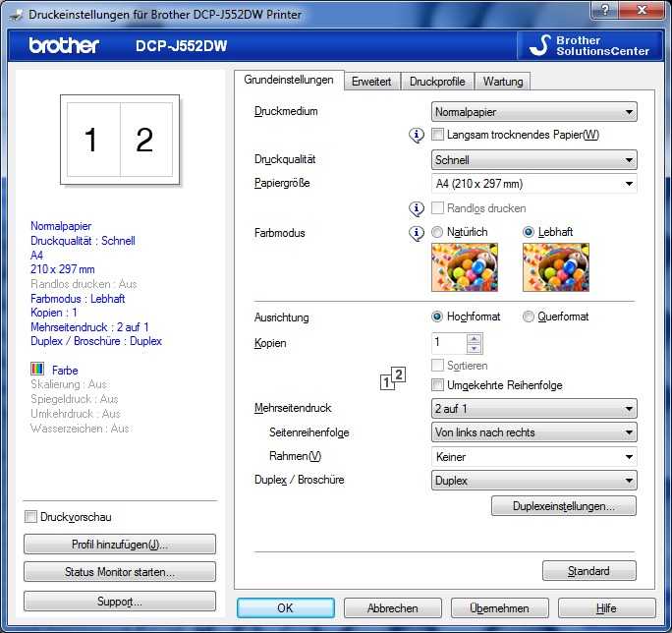Click the 'Skalierung : Aus' summary text

pyautogui.click(x=69, y=384)
